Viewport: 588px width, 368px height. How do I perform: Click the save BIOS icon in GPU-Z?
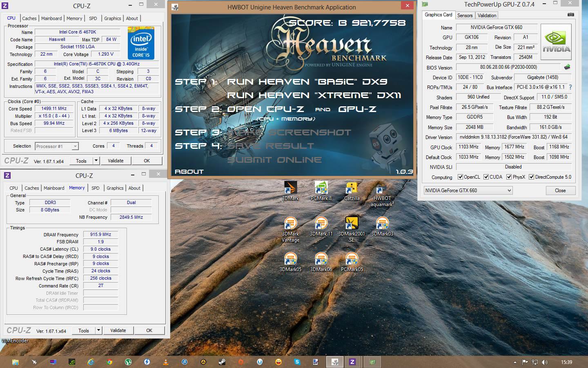567,67
